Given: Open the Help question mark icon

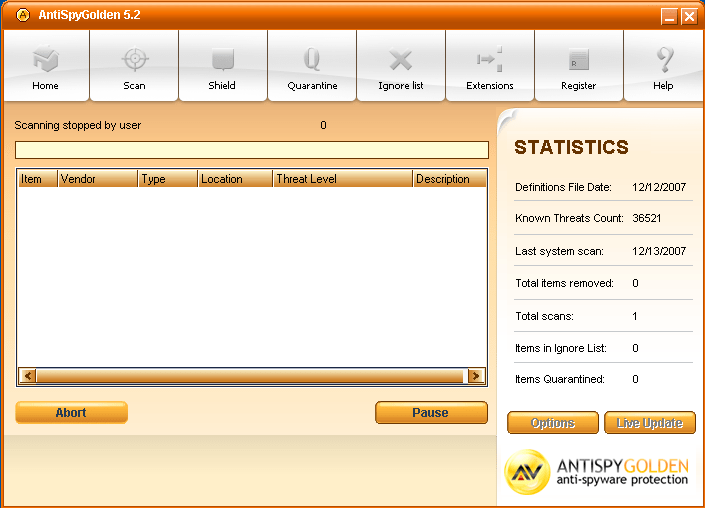Looking at the screenshot, I should tap(663, 61).
